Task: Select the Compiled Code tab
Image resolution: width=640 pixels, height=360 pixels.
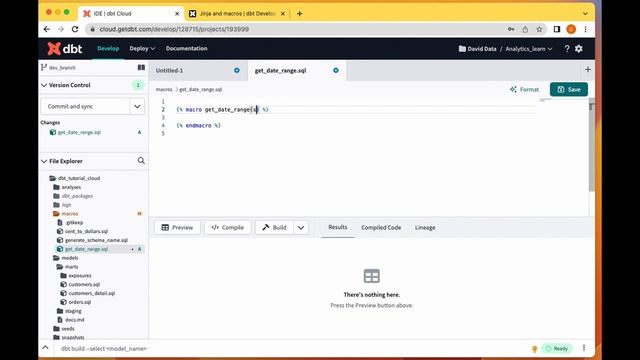Action: (x=381, y=227)
